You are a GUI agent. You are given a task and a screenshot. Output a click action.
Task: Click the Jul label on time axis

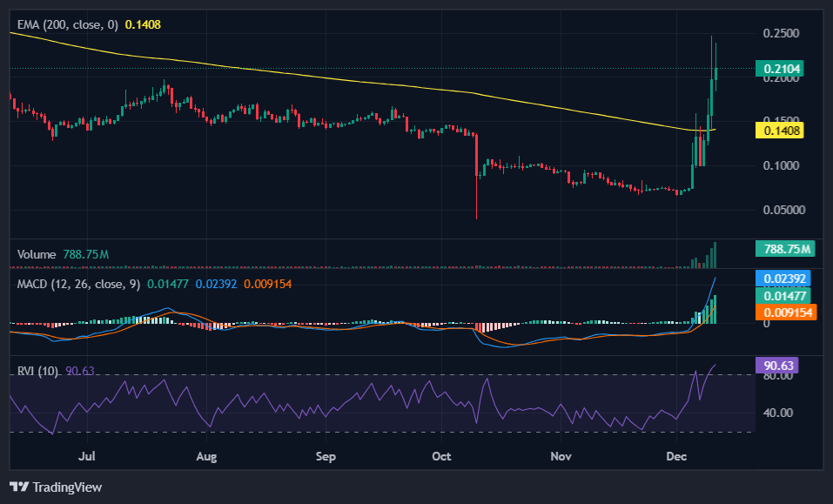click(x=86, y=455)
